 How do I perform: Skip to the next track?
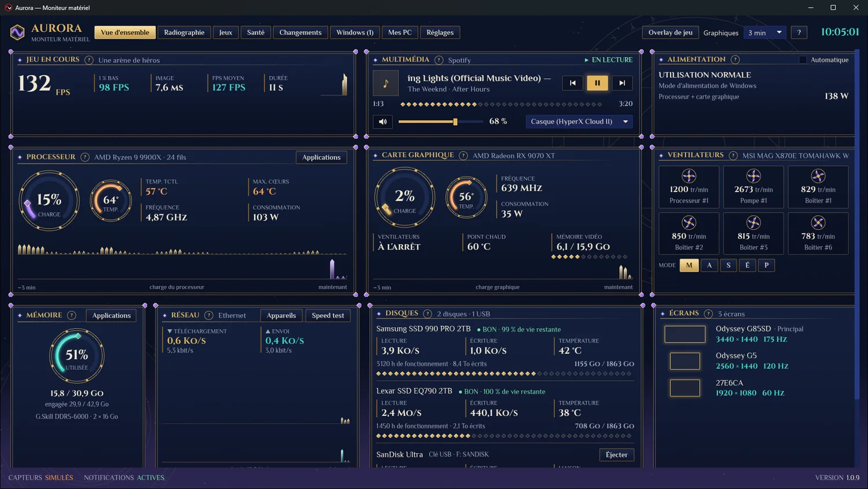click(x=622, y=83)
